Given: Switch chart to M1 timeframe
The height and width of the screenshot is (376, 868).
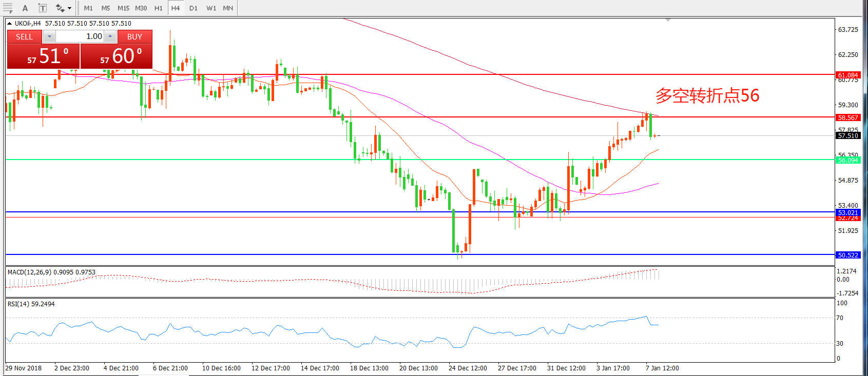Looking at the screenshot, I should pyautogui.click(x=88, y=8).
